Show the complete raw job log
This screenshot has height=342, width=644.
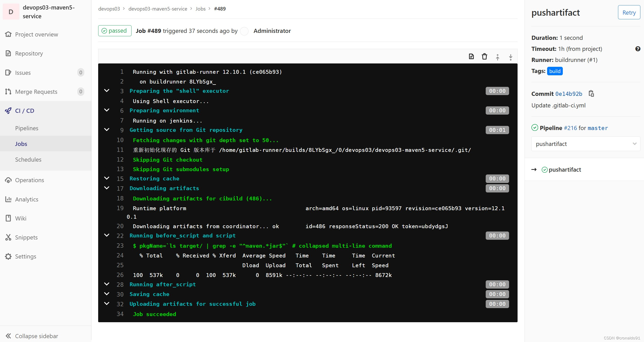coord(471,56)
